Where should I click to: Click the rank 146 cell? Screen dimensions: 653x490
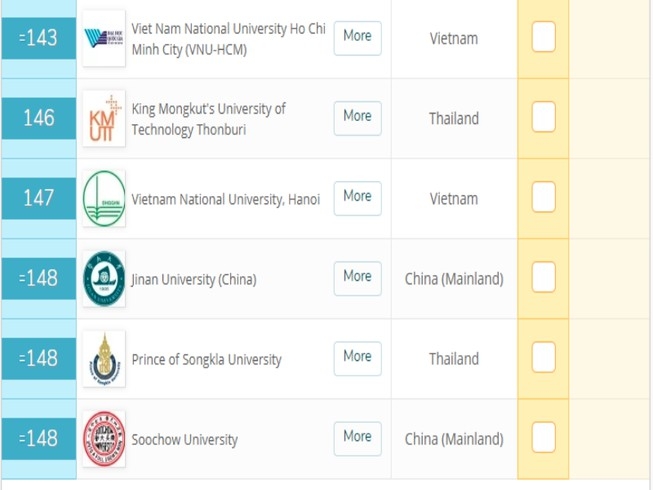point(39,118)
